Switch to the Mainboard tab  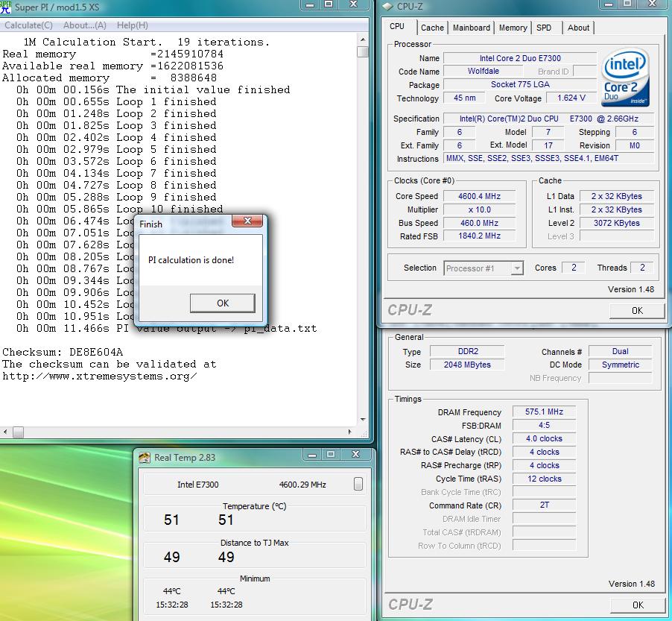click(x=472, y=28)
